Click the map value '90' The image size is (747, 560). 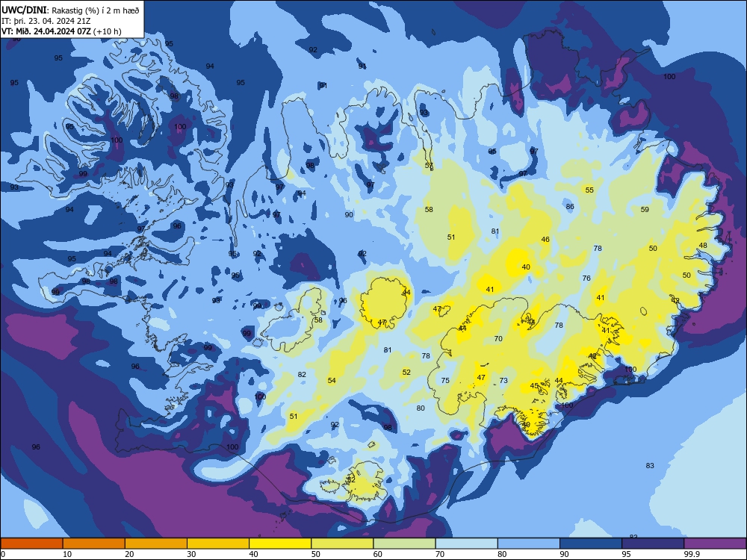(x=349, y=215)
